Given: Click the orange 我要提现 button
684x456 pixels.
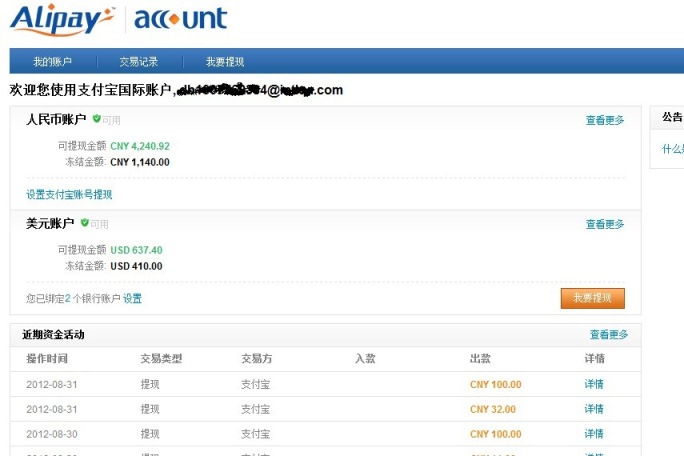Looking at the screenshot, I should (592, 298).
